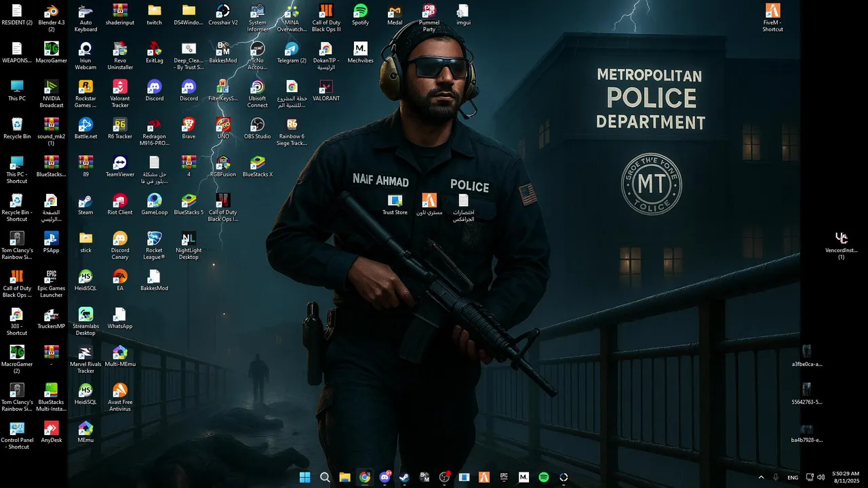Open Spotify from the taskbar
Image resolution: width=868 pixels, height=488 pixels.
[544, 477]
